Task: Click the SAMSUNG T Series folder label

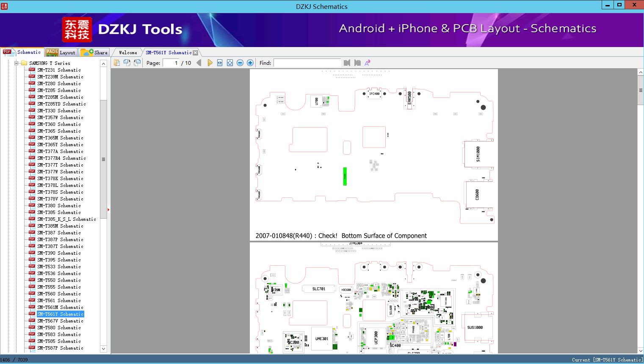Action: 50,63
